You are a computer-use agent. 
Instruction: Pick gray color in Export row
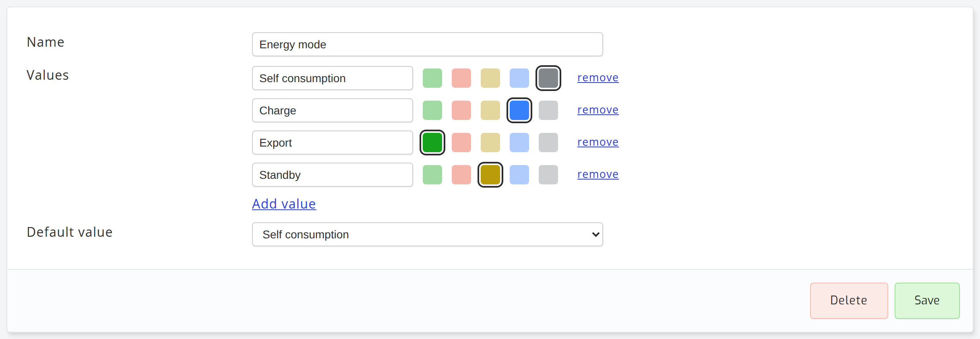point(548,143)
